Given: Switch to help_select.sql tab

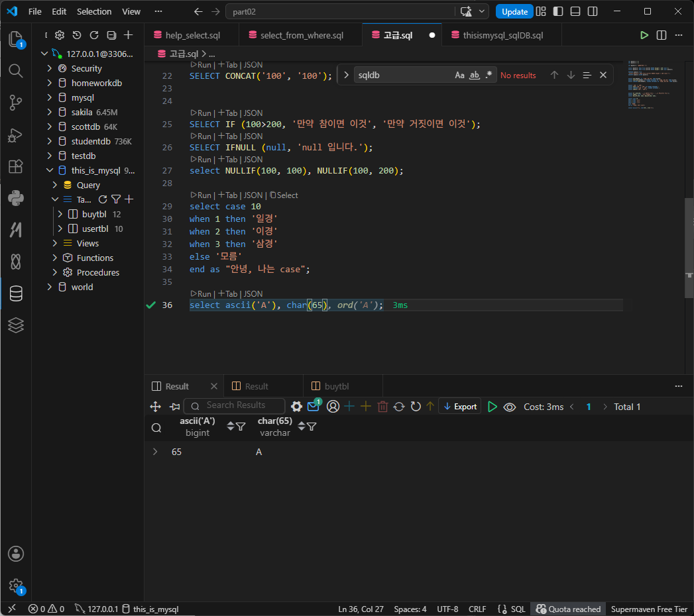Looking at the screenshot, I should 192,35.
